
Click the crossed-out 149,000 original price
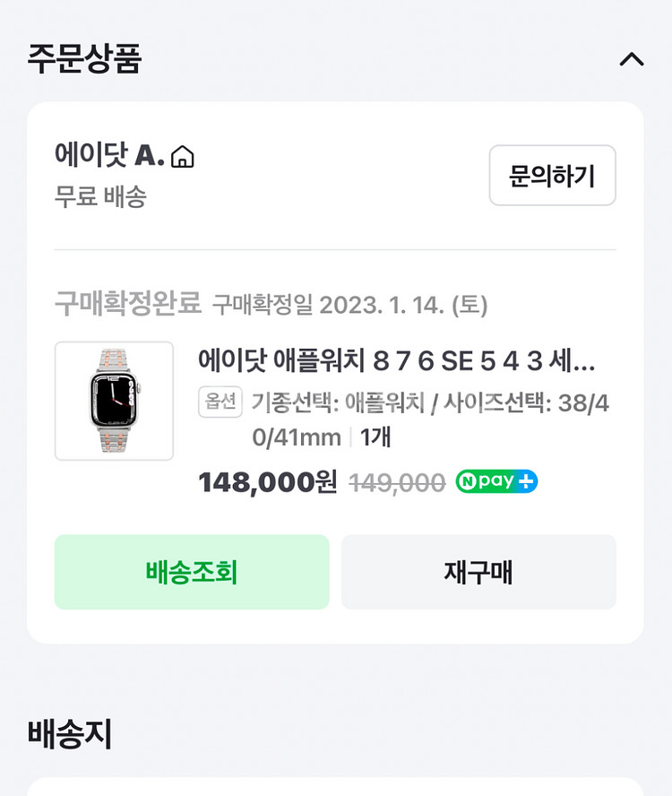pos(397,483)
